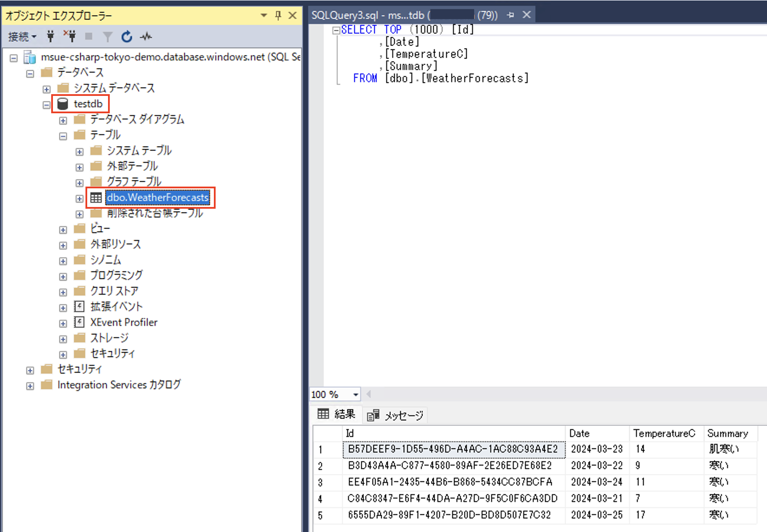
Task: Select the XEvent Profiler node
Action: pyautogui.click(x=124, y=322)
